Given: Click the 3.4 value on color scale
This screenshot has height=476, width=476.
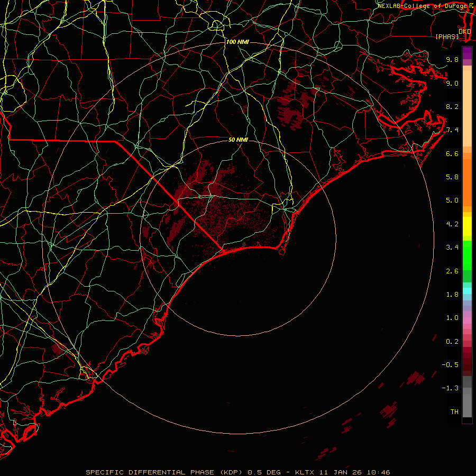Looking at the screenshot, I should 452,248.
